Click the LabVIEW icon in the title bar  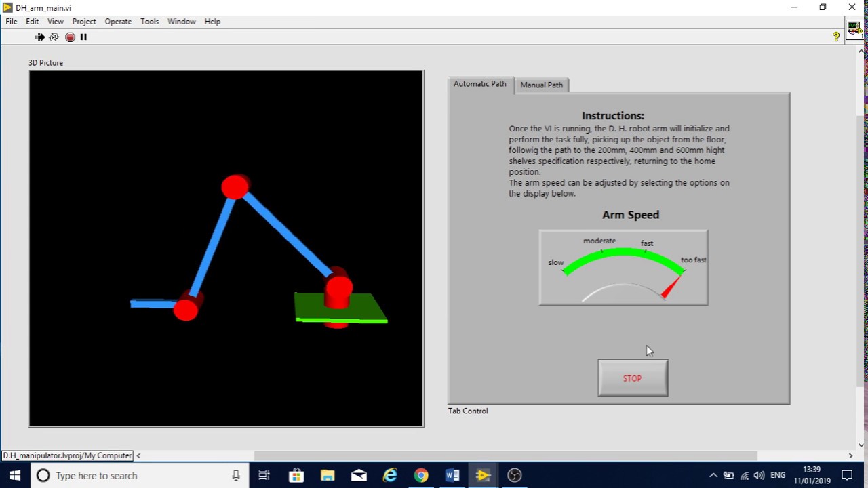click(7, 7)
